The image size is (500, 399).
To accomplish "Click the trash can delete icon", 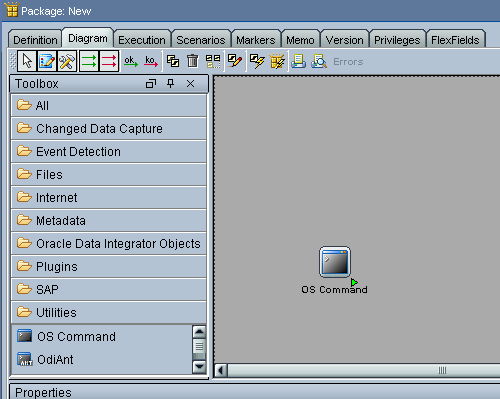I will click(192, 61).
